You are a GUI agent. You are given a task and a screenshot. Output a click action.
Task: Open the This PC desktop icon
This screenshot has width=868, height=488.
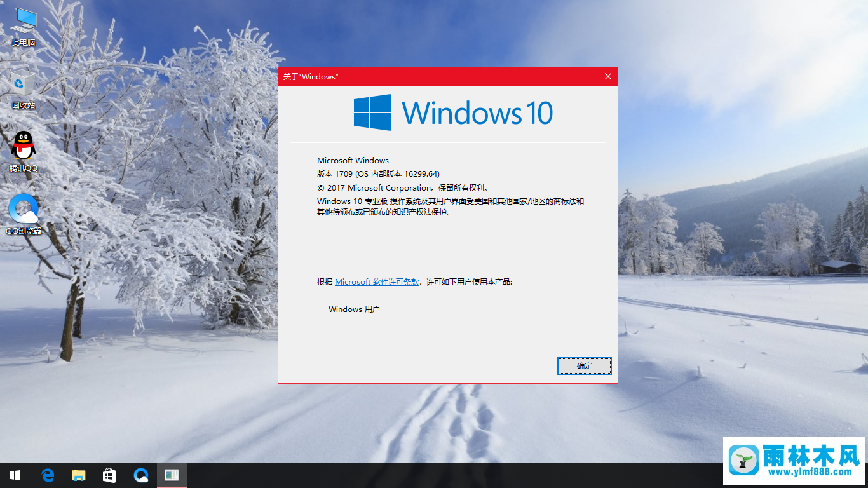click(x=24, y=27)
